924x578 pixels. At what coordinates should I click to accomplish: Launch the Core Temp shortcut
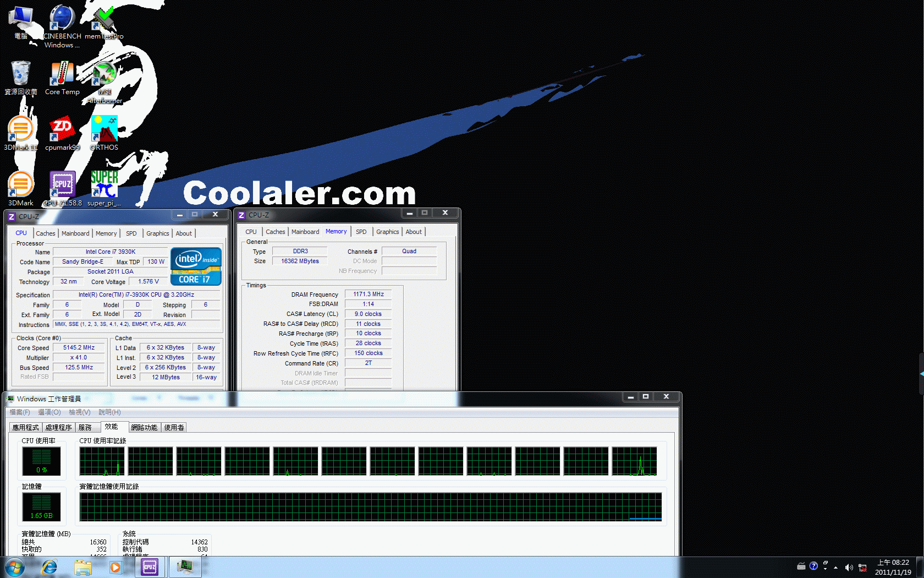pos(62,78)
